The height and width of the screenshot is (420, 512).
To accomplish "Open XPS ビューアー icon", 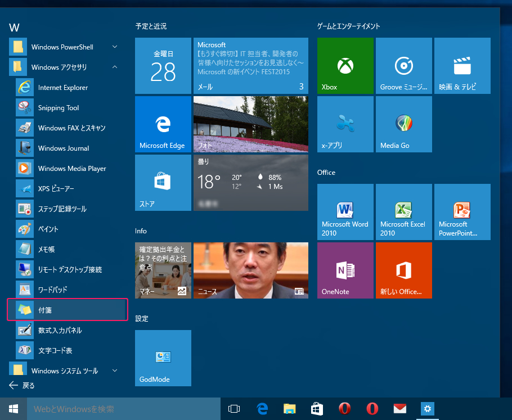I will tap(25, 188).
